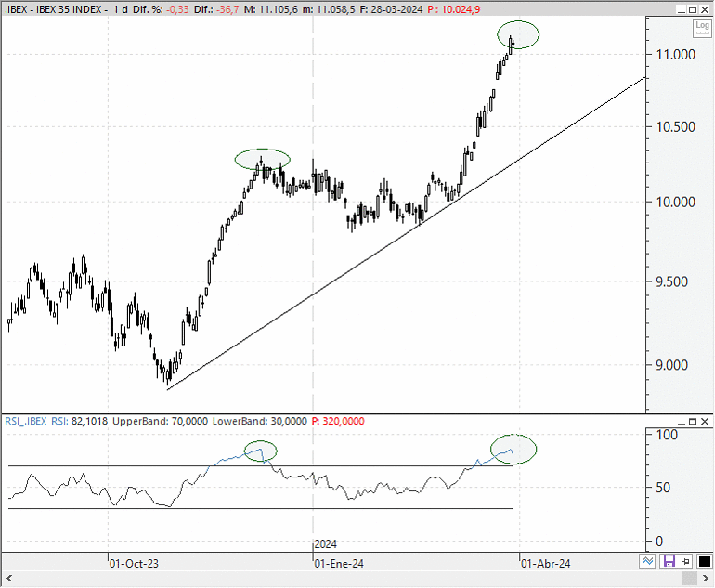Click the RSI value '82,1018'
Viewport: 715px width, 588px height.
pos(89,421)
